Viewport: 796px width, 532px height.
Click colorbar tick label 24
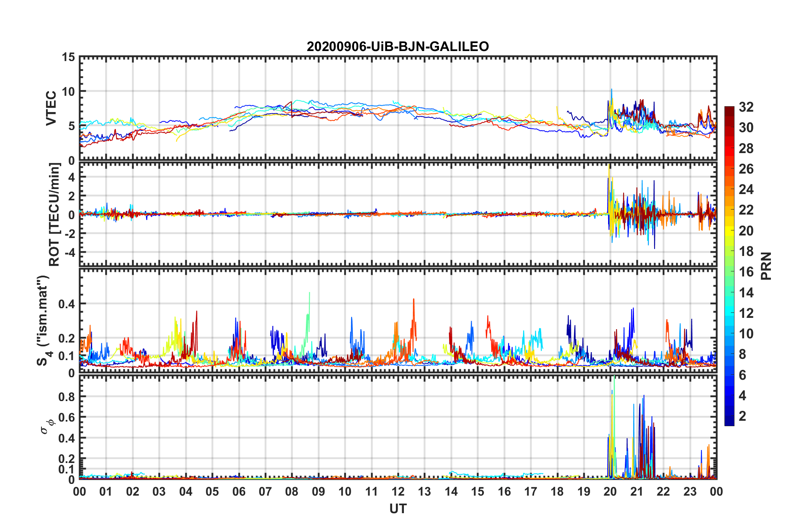pos(746,189)
